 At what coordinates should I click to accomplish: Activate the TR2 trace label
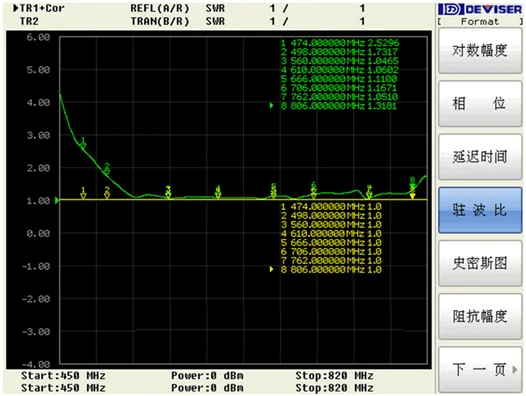[x=29, y=21]
